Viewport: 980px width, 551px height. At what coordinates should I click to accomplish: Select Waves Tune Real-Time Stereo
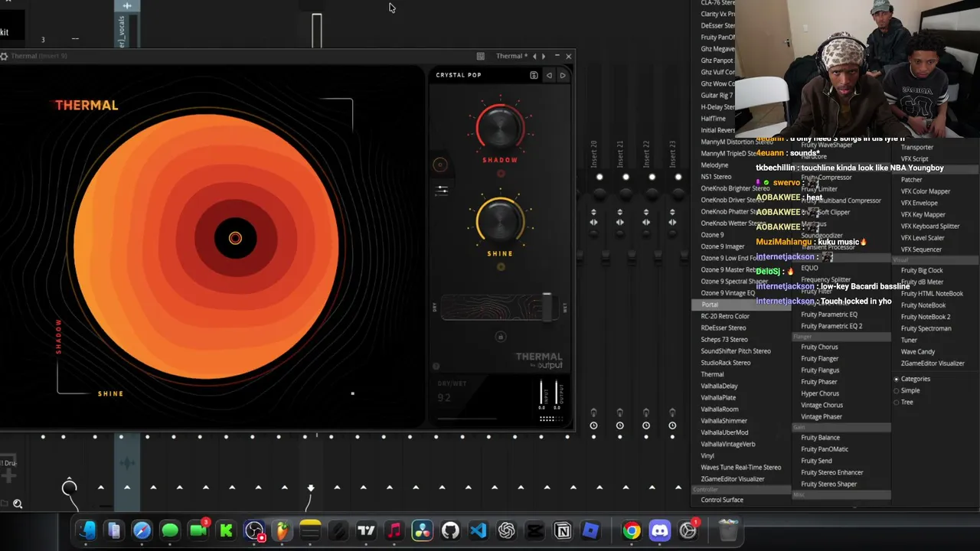741,468
